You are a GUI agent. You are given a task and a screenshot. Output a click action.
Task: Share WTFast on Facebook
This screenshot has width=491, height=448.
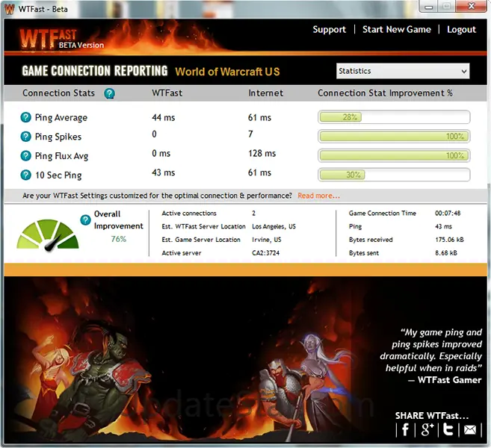pyautogui.click(x=405, y=429)
